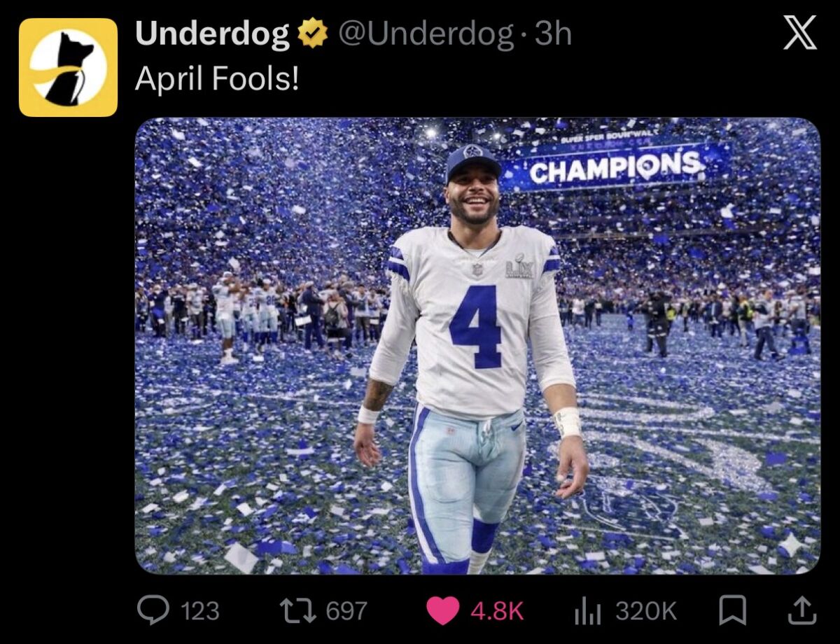Open the Underdog profile avatar
Image resolution: width=840 pixels, height=644 pixels.
[68, 67]
